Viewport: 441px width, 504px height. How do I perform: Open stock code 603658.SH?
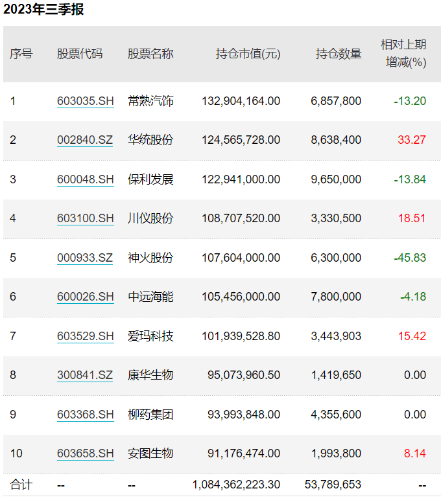coord(85,453)
